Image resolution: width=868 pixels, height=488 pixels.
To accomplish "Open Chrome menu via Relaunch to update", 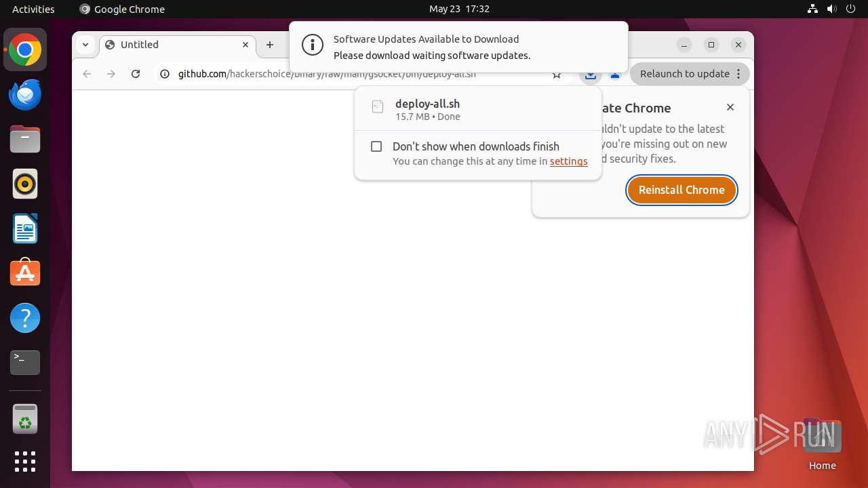I will (x=690, y=74).
